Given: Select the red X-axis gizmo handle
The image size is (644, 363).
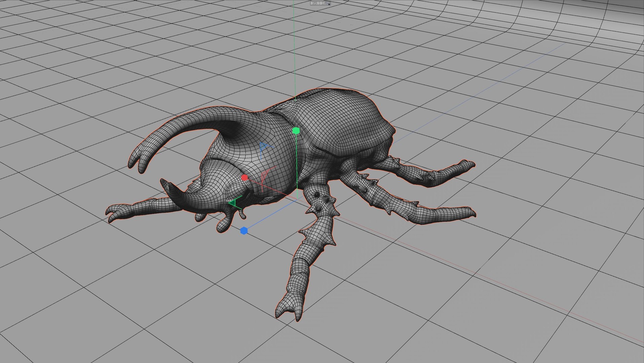Looking at the screenshot, I should [x=245, y=177].
